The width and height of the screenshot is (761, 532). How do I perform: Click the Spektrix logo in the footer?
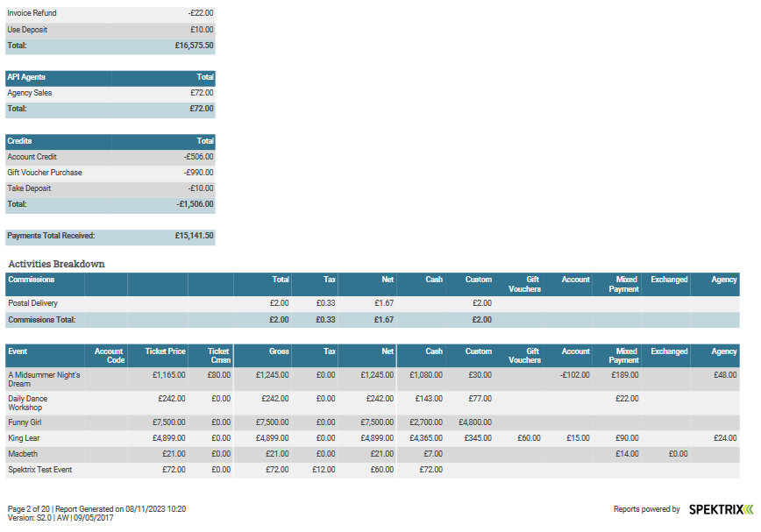722,509
